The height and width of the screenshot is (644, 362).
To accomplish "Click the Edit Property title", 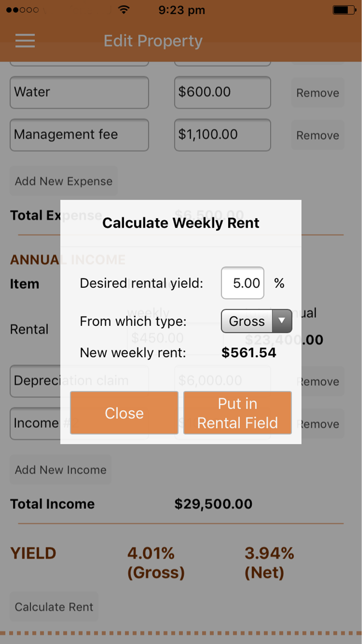I will coord(153,41).
